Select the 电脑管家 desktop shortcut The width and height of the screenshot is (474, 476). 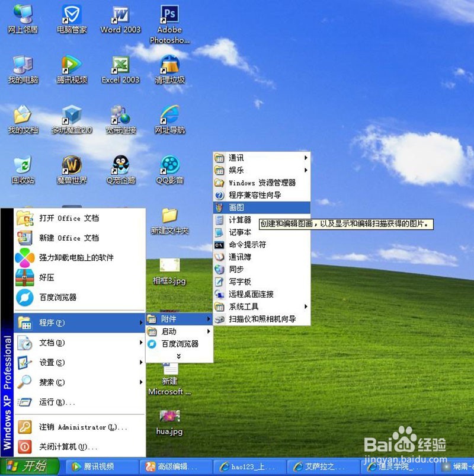pyautogui.click(x=72, y=19)
